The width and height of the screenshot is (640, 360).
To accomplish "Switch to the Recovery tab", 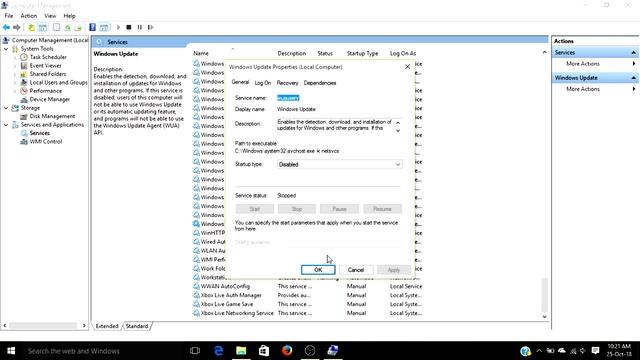I will [x=287, y=83].
